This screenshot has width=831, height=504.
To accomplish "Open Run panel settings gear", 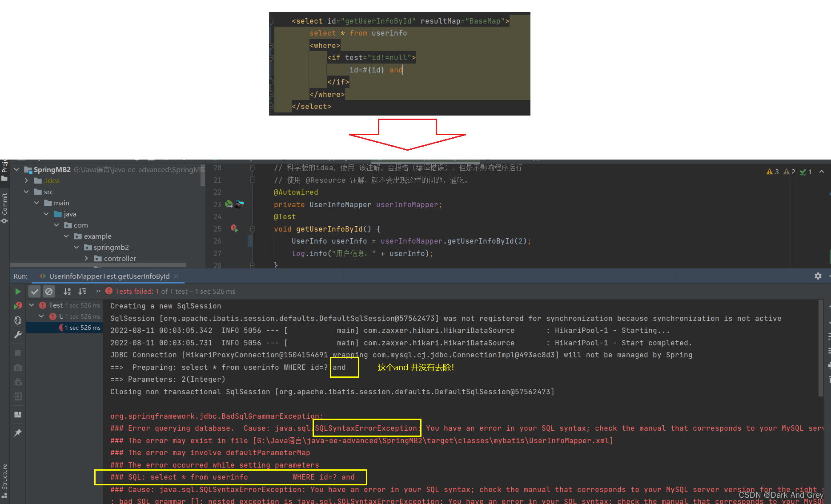I will pos(818,276).
